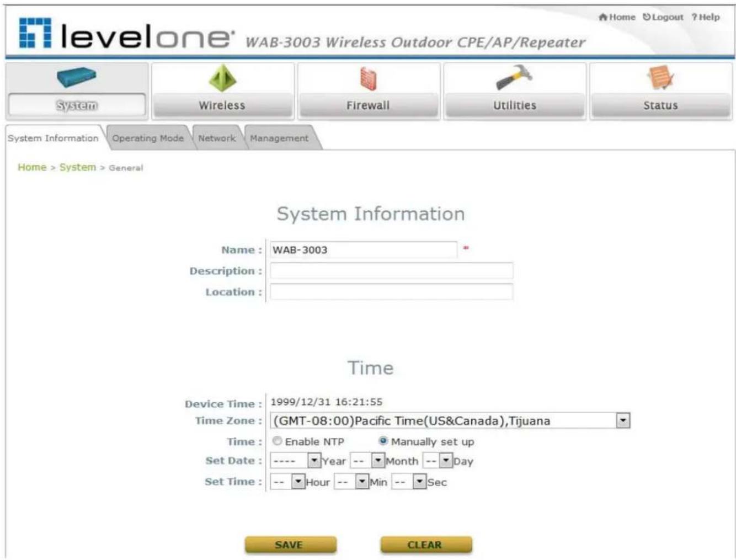Click System in the breadcrumb
The width and height of the screenshot is (736, 560).
(x=78, y=167)
